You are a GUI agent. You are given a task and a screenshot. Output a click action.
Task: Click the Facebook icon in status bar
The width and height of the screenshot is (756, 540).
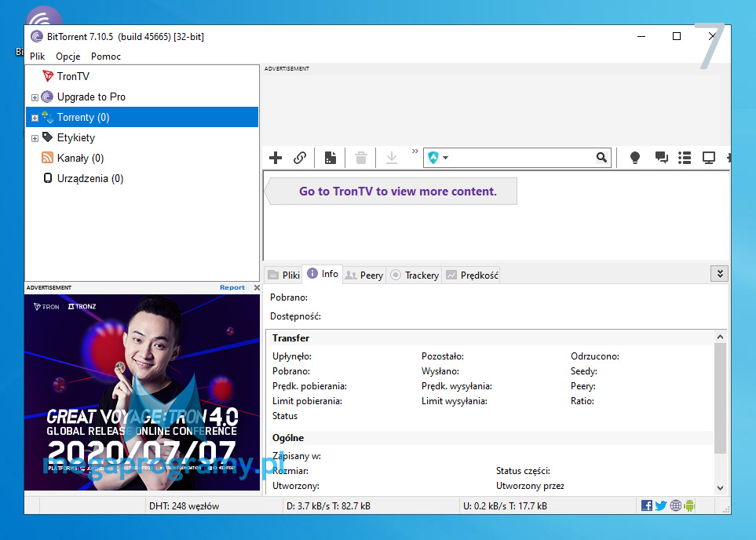point(647,505)
